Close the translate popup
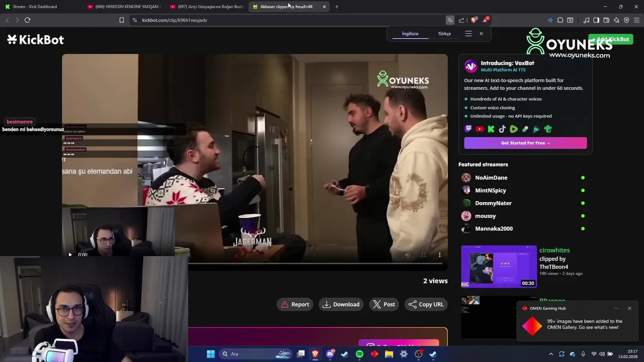 click(481, 34)
